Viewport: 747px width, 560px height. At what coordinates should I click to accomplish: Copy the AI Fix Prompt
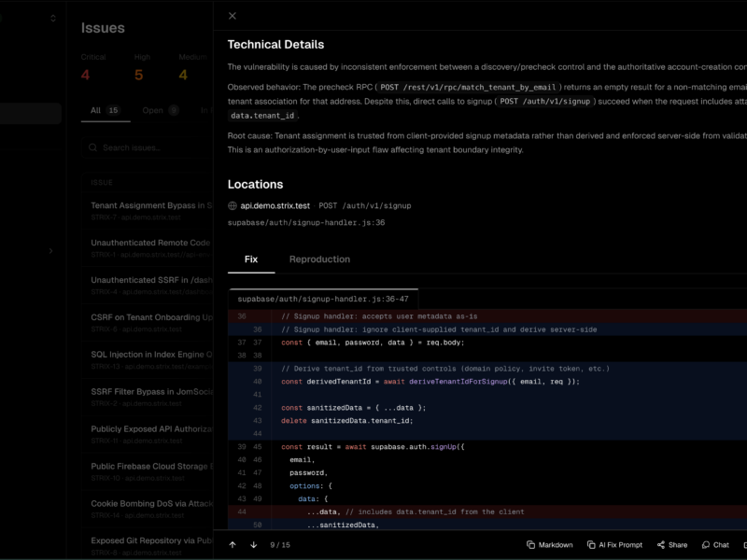click(614, 545)
